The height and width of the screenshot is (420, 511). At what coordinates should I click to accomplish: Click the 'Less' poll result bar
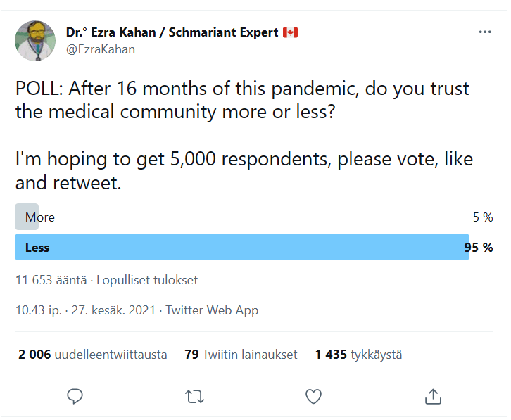241,248
